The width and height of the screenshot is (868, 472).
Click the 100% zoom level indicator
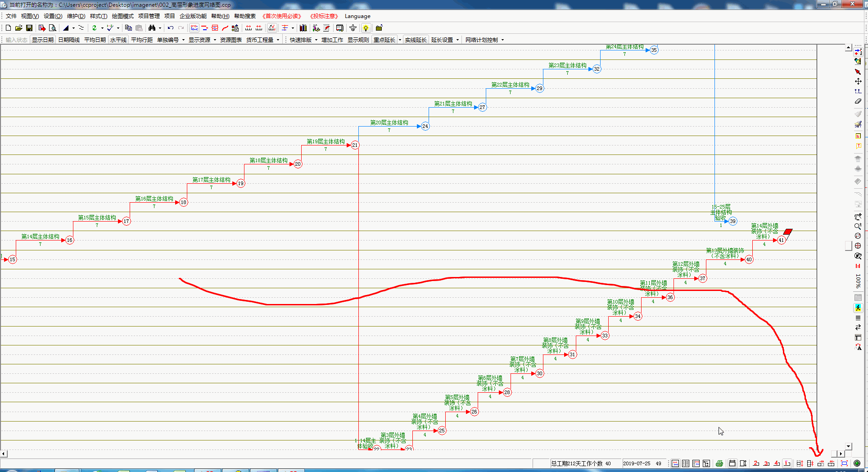click(x=858, y=281)
